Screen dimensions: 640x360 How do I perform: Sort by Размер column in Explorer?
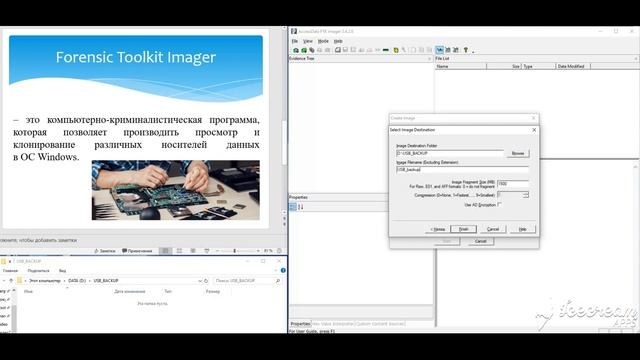click(x=213, y=291)
